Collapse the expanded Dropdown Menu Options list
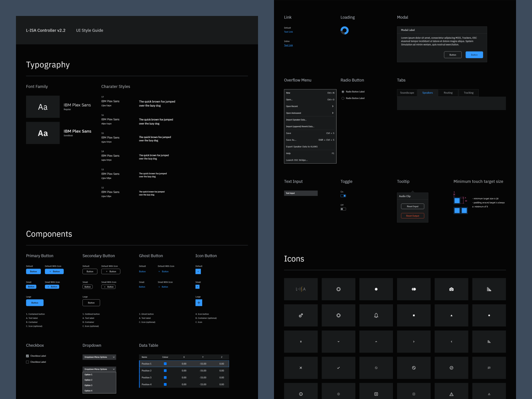 click(99, 369)
